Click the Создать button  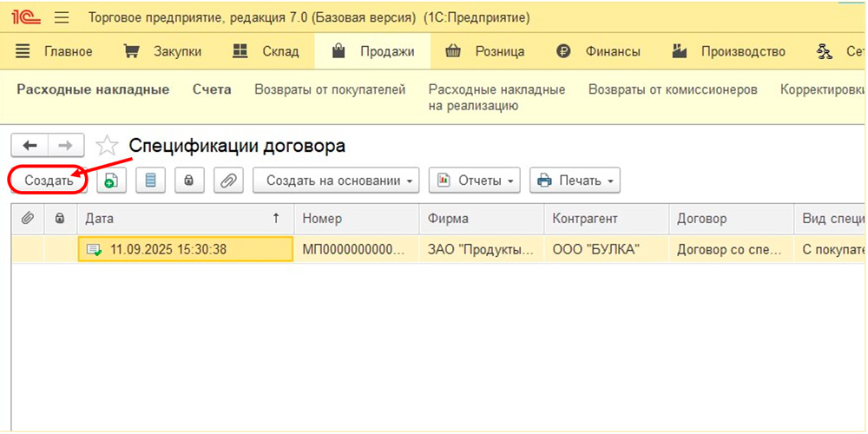(x=49, y=181)
